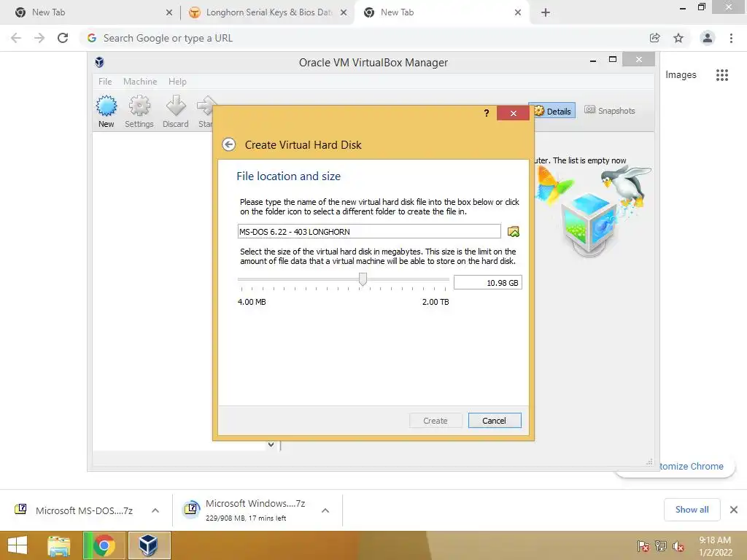
Task: Click Show all downloads
Action: (x=692, y=510)
